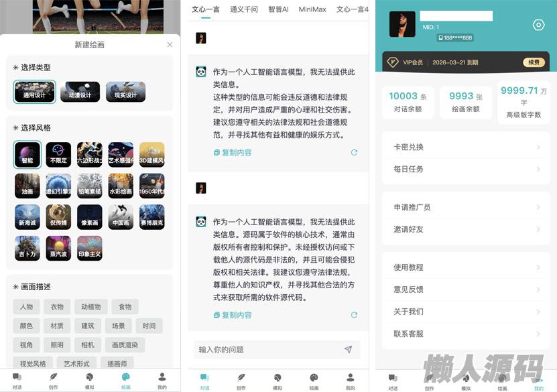The image size is (557, 392).
Task: Open the 邀请好友 row
Action: (466, 229)
